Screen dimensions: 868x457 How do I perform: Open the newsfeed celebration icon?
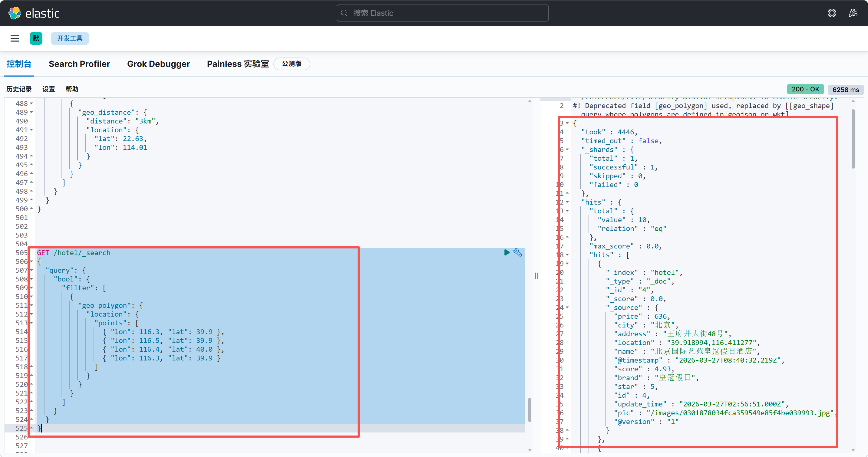[x=853, y=13]
